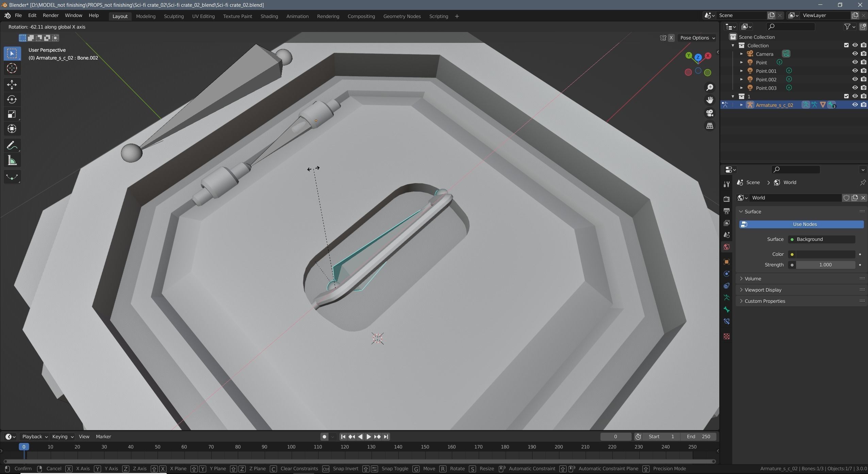Click View in the timeline header

(84, 437)
